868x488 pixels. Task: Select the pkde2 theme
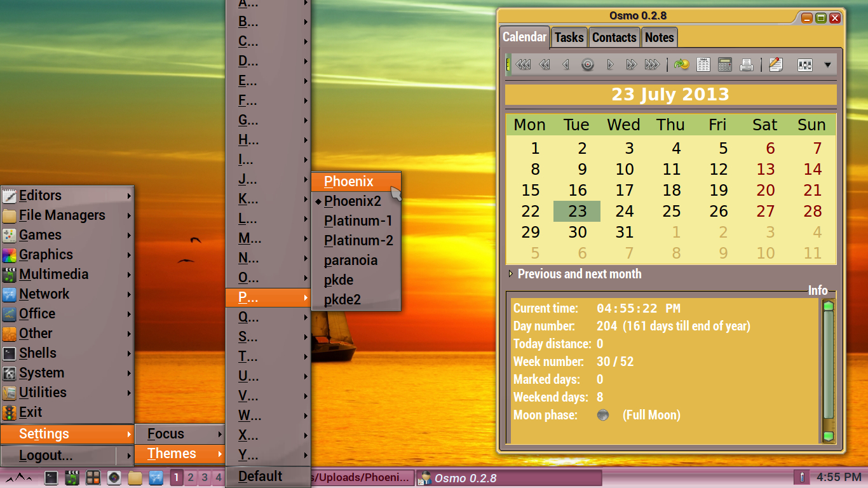[x=356, y=300]
